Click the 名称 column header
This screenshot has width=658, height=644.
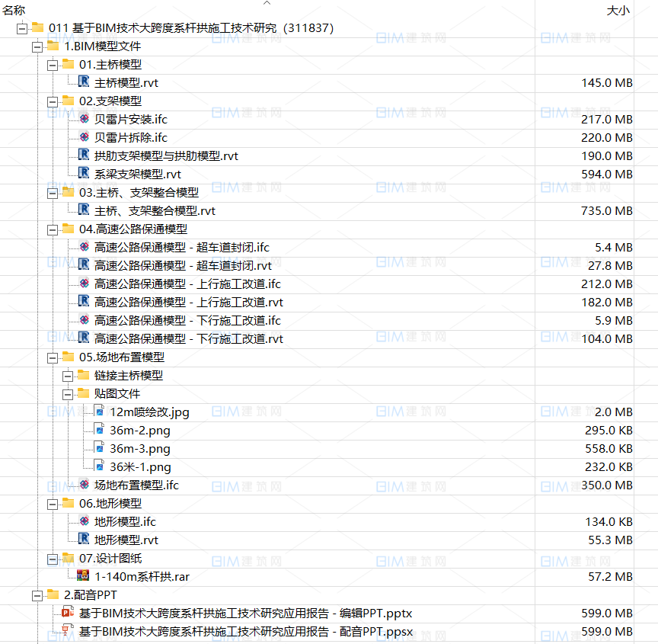point(14,11)
